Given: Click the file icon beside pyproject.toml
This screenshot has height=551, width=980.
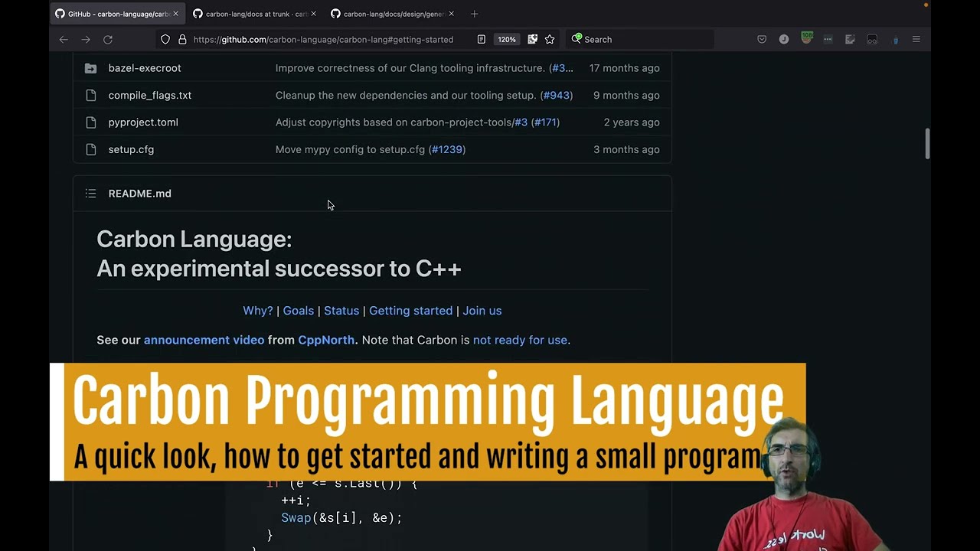Looking at the screenshot, I should [90, 122].
